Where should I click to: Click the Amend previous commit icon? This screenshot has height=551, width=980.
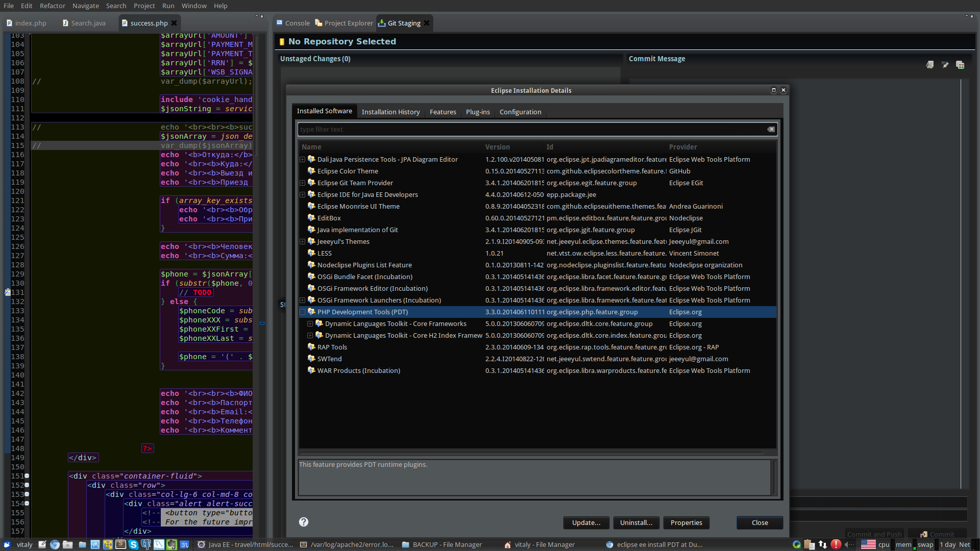tap(930, 65)
